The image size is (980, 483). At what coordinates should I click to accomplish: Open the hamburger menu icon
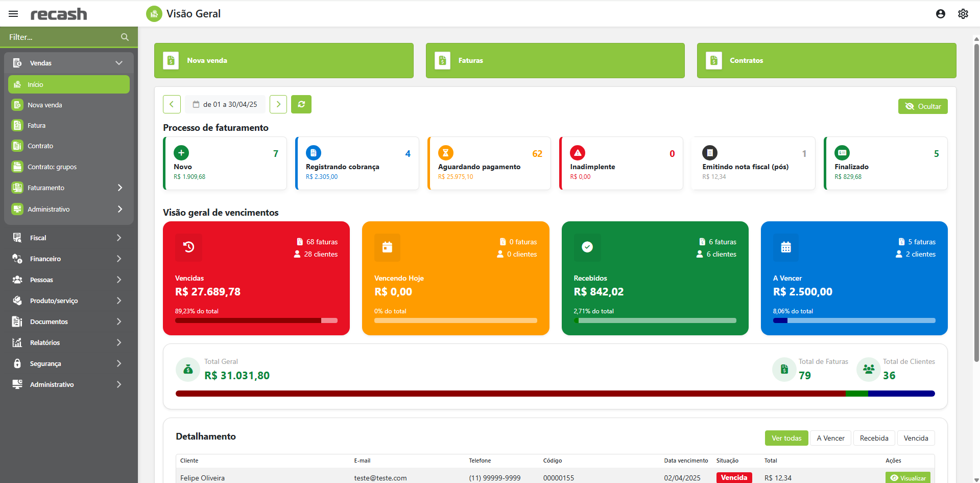point(13,14)
